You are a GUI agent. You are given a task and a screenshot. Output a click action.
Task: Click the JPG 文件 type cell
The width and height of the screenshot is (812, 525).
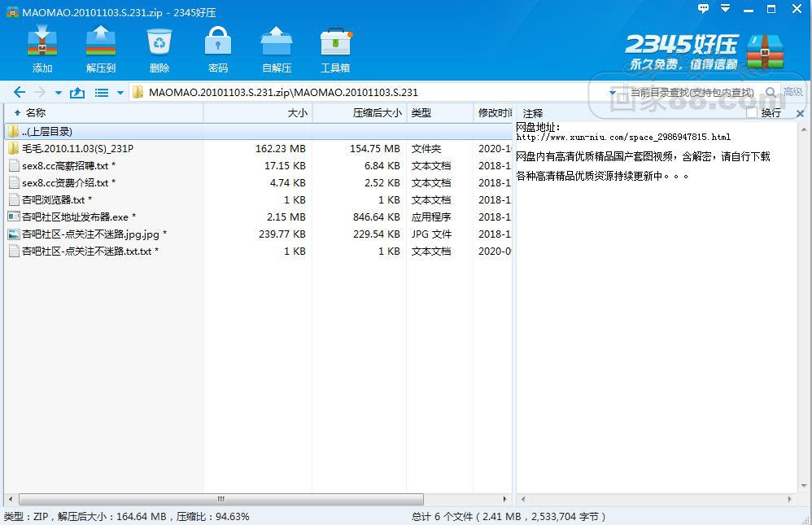coord(431,234)
